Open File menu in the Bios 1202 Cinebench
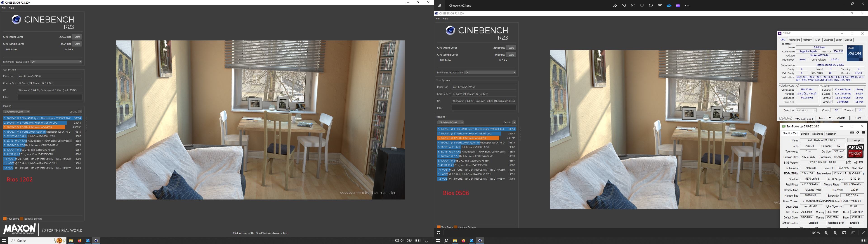The image size is (868, 244). (4, 8)
